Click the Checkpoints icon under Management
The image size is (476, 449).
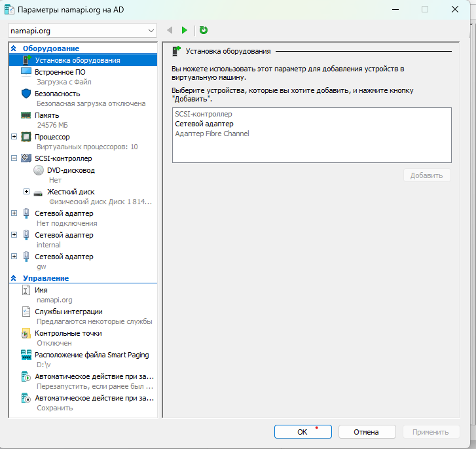click(26, 334)
